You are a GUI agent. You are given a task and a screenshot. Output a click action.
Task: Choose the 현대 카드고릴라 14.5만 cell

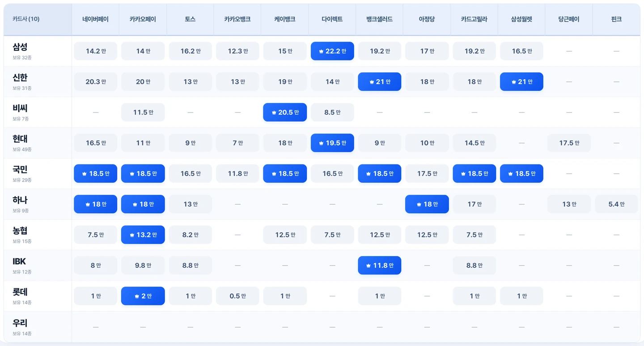tap(474, 143)
